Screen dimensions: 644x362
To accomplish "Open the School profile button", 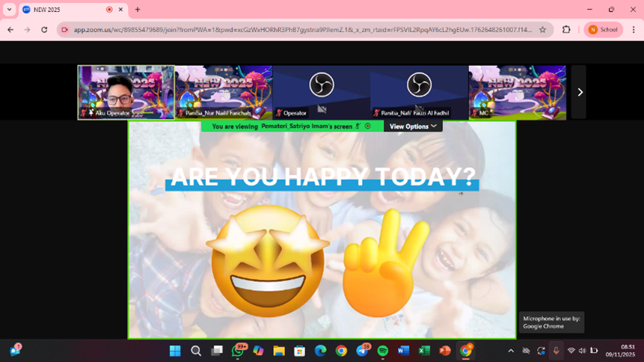I will tap(603, 30).
